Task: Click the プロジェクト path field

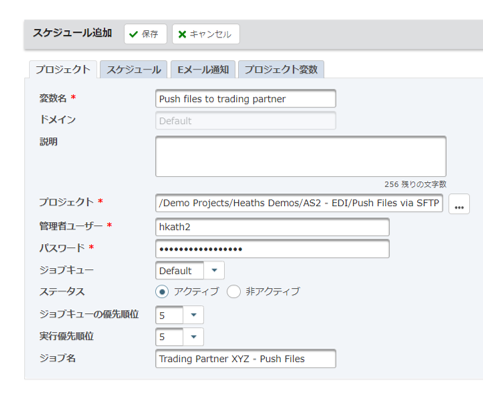Action: tap(299, 203)
